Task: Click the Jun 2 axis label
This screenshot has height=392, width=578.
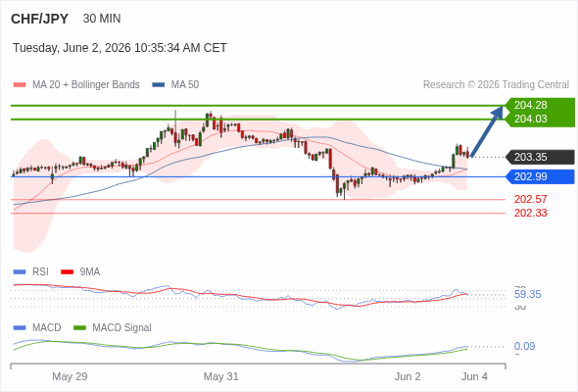Action: click(x=408, y=376)
